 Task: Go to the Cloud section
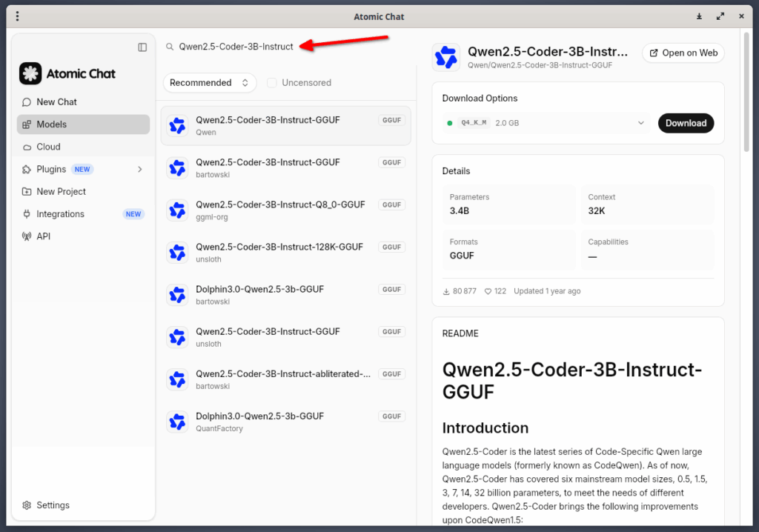click(83, 147)
